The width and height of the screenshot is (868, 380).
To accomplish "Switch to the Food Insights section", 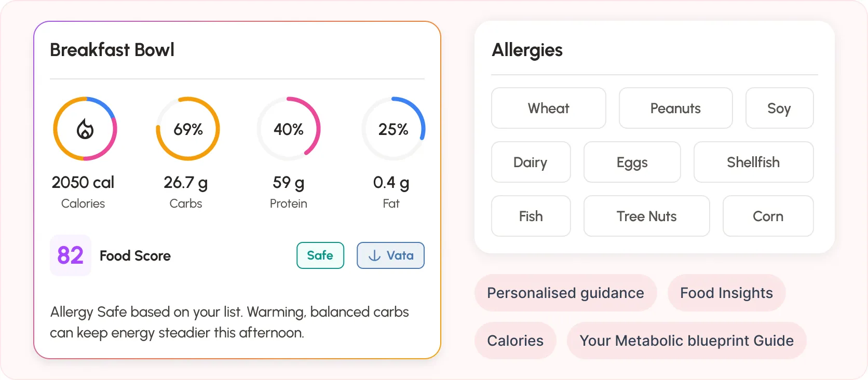I will (x=726, y=293).
